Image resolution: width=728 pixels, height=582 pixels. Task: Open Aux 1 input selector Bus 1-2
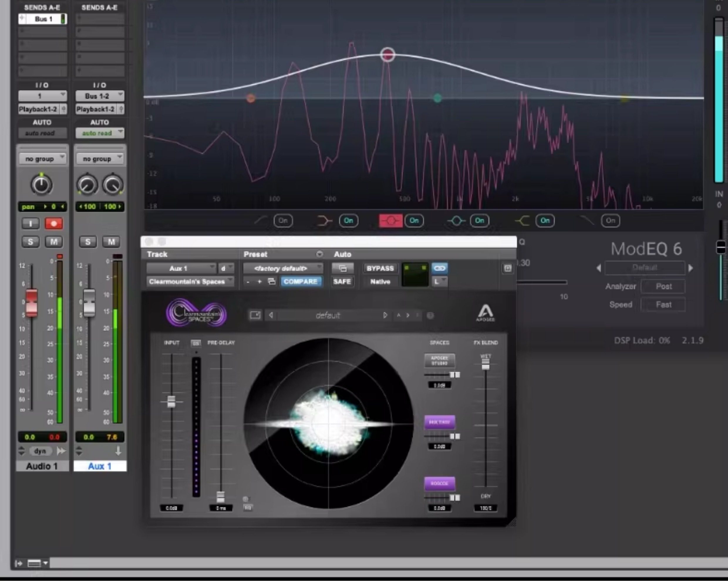pyautogui.click(x=100, y=96)
